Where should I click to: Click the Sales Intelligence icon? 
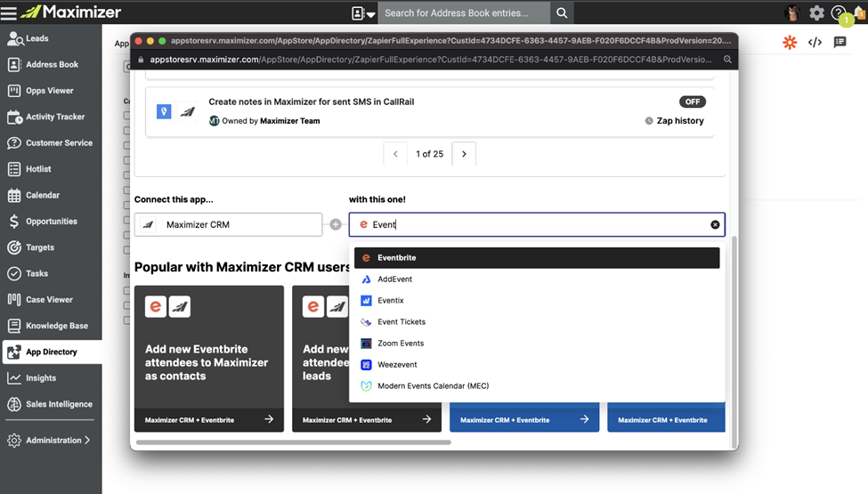[x=14, y=404]
